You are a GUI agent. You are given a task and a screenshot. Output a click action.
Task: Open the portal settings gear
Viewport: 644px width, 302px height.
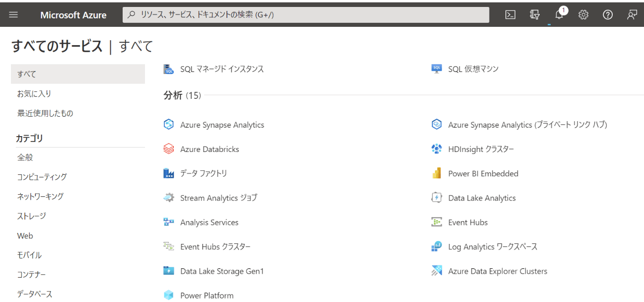click(x=583, y=15)
